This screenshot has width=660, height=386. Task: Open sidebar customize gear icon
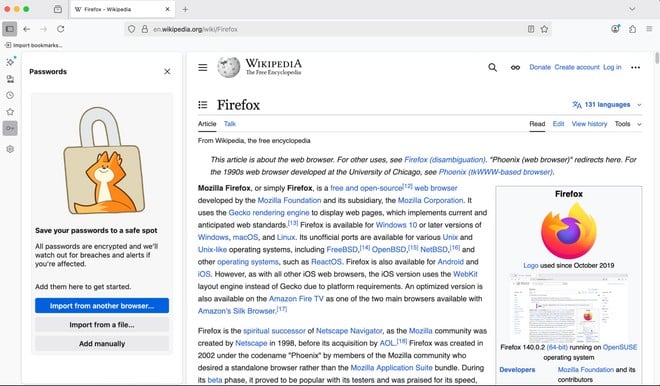point(10,149)
